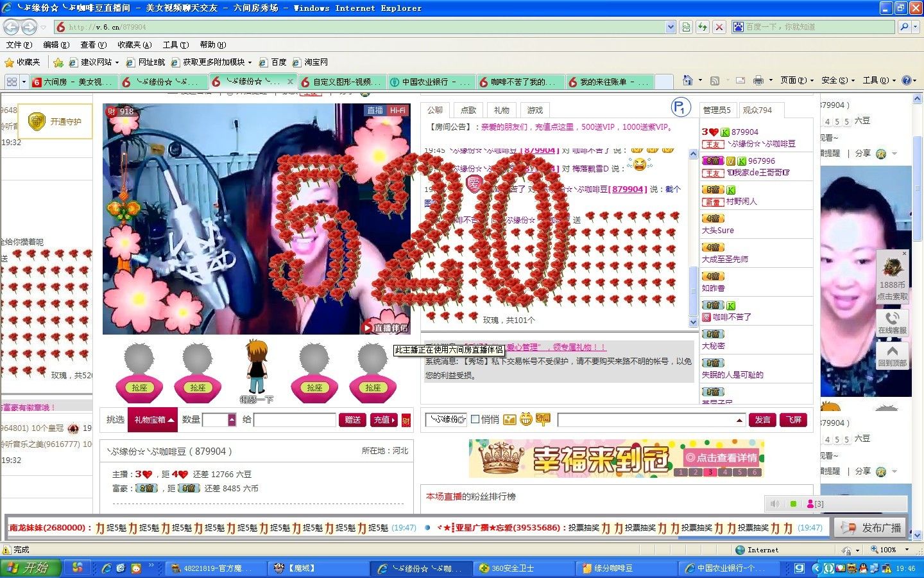Click the add-to-favorites-bar star icon
Image resolution: width=924 pixels, height=578 pixels.
tap(58, 62)
